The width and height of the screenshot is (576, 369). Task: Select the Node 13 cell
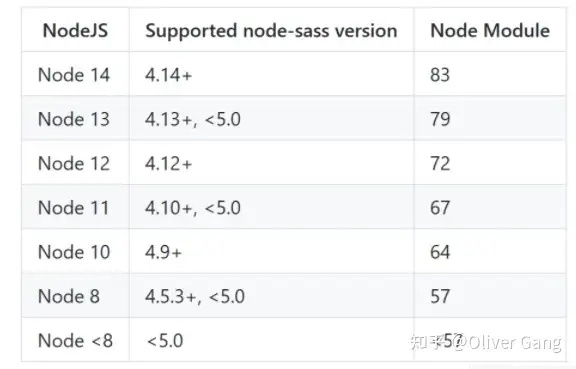point(74,119)
